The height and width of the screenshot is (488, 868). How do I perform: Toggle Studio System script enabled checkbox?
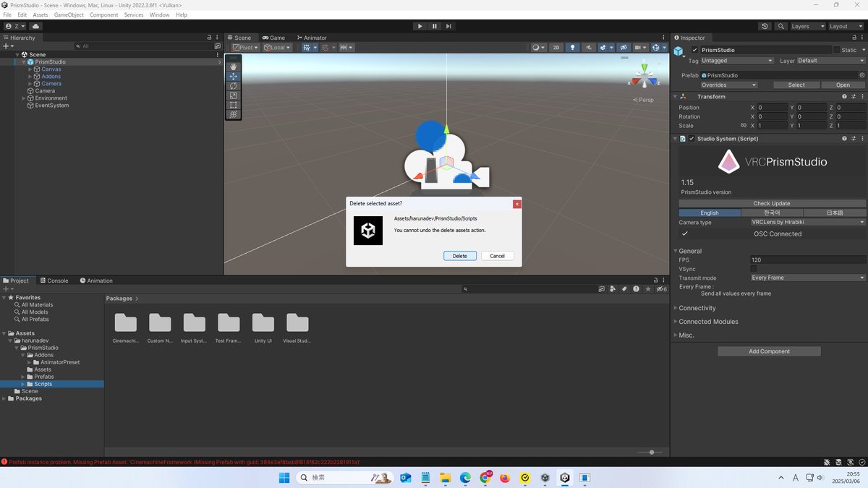pyautogui.click(x=692, y=139)
